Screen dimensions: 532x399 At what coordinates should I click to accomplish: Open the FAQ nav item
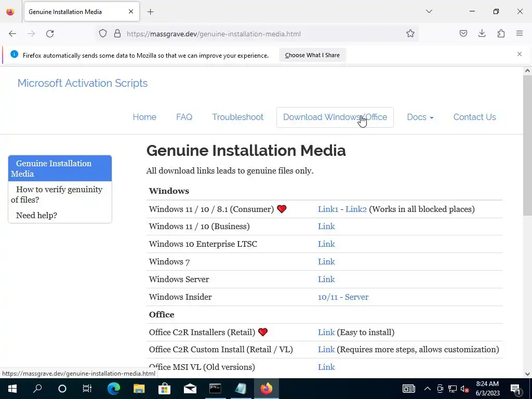click(x=184, y=117)
